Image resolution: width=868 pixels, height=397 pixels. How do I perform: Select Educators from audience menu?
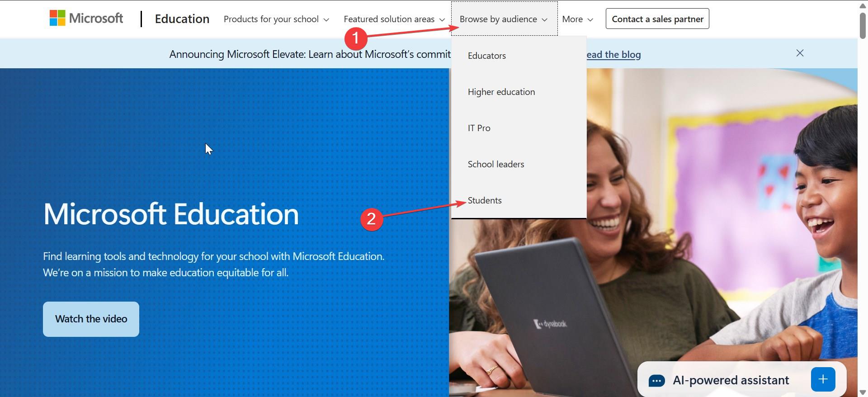coord(519,56)
